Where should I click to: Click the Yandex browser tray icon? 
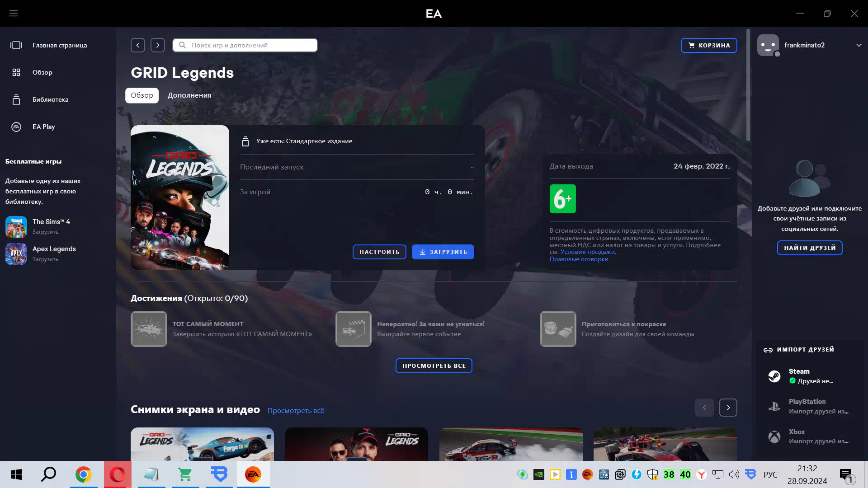(702, 474)
